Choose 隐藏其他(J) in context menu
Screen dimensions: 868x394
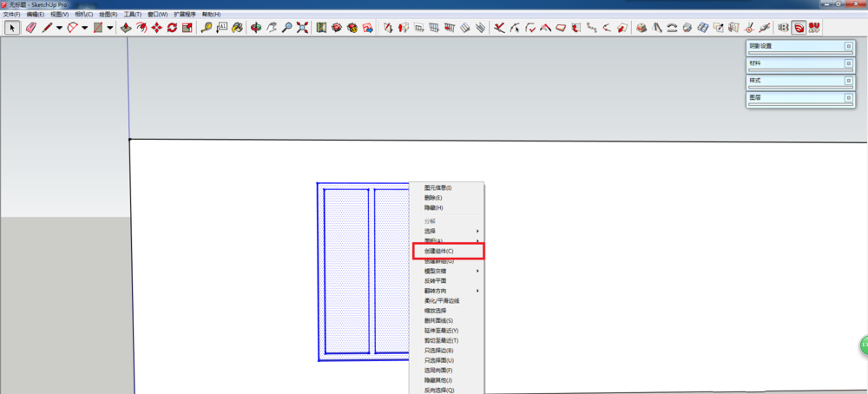pos(447,380)
